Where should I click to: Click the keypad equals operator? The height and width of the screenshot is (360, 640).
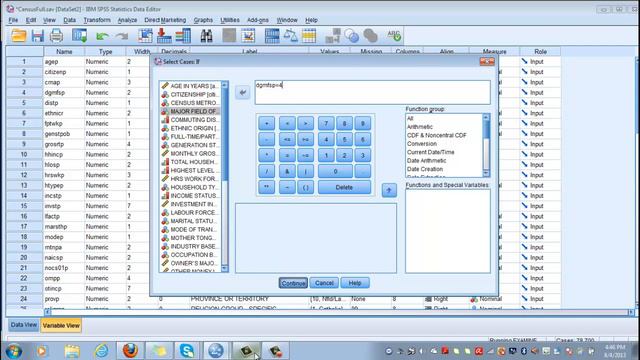coord(287,156)
